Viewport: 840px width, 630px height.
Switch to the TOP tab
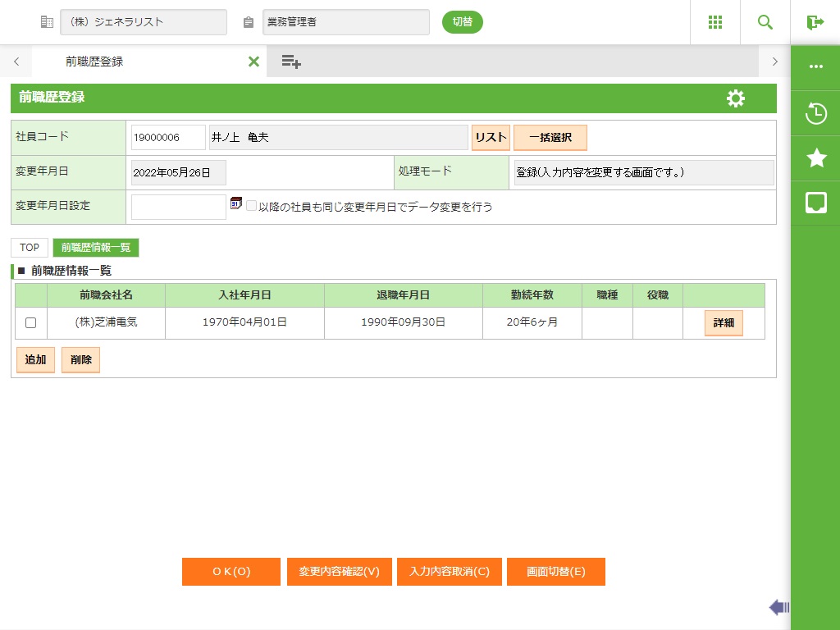30,248
